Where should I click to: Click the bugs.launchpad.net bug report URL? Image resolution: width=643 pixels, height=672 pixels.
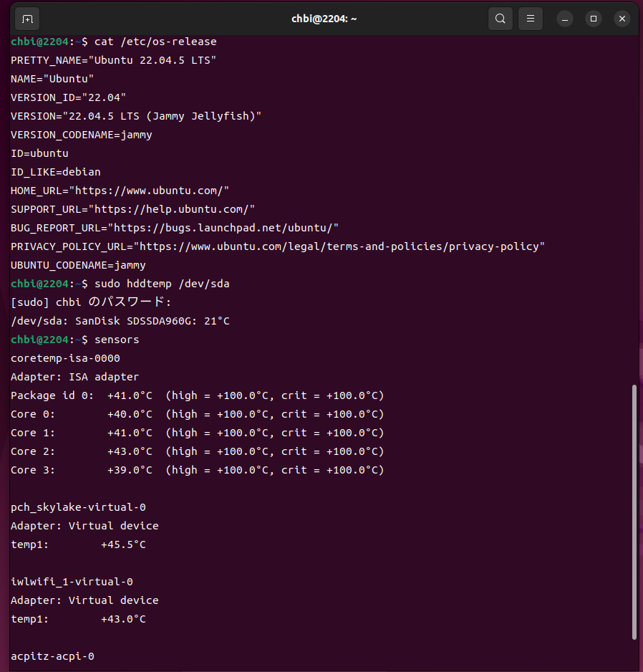(223, 228)
